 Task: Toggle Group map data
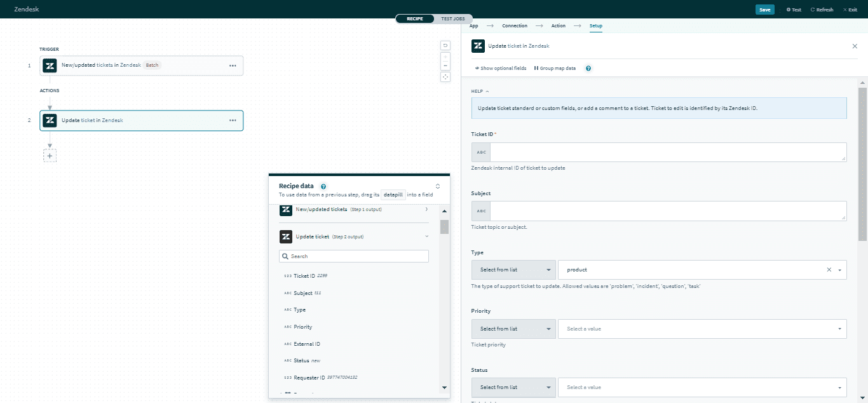coord(555,69)
